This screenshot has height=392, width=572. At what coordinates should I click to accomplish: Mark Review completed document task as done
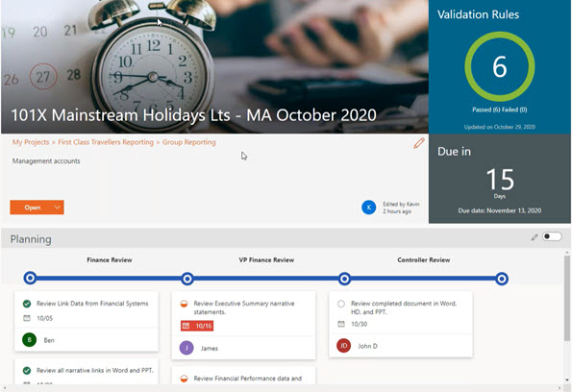coord(341,304)
